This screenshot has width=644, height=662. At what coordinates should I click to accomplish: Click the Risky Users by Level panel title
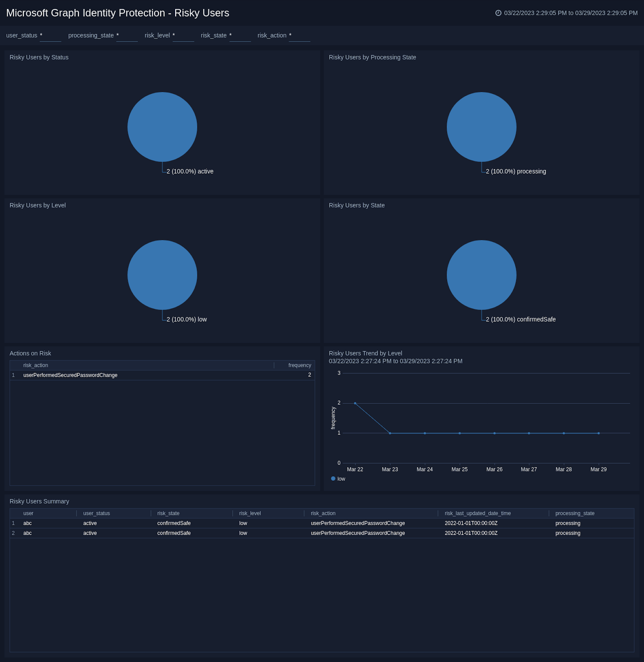[37, 205]
